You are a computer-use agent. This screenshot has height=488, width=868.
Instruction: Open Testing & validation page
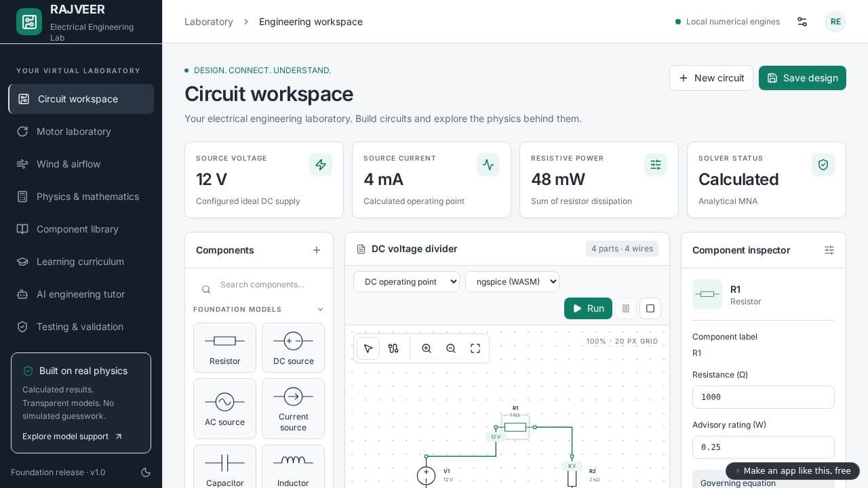pyautogui.click(x=81, y=327)
